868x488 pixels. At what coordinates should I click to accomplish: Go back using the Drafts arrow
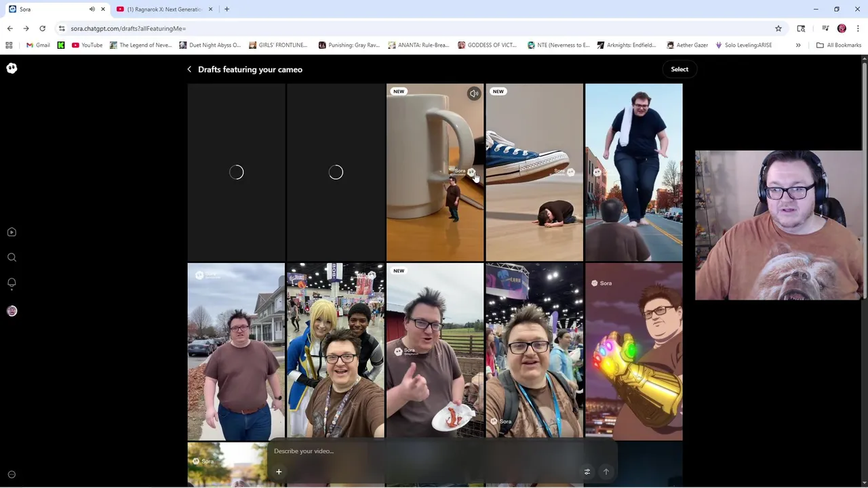(x=189, y=69)
